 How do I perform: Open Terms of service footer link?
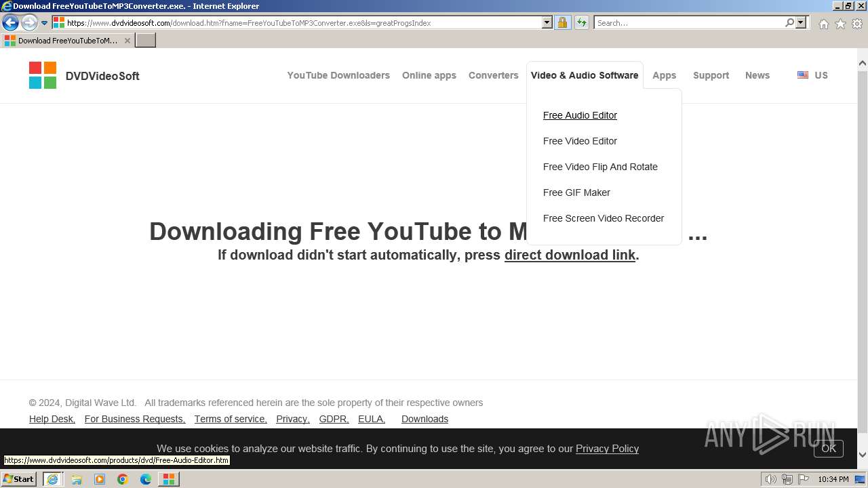click(231, 419)
